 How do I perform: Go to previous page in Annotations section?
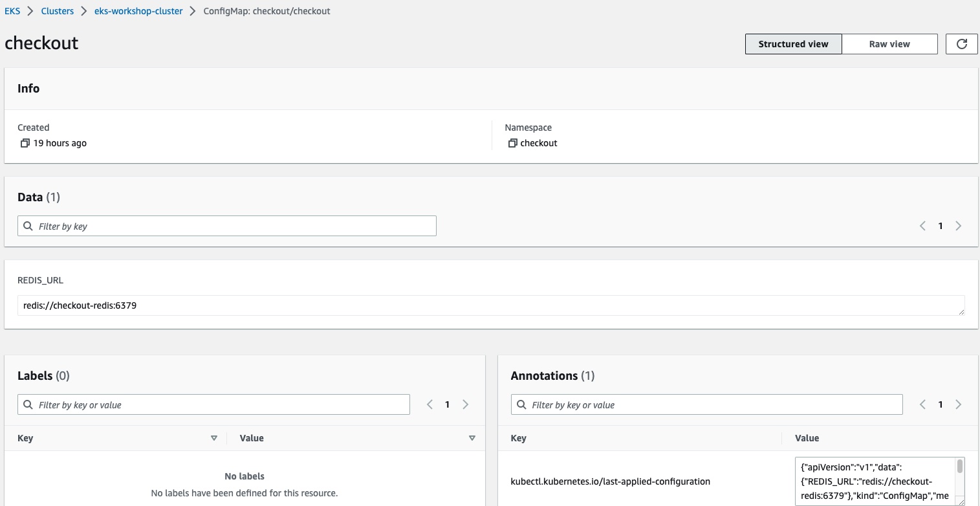[922, 404]
